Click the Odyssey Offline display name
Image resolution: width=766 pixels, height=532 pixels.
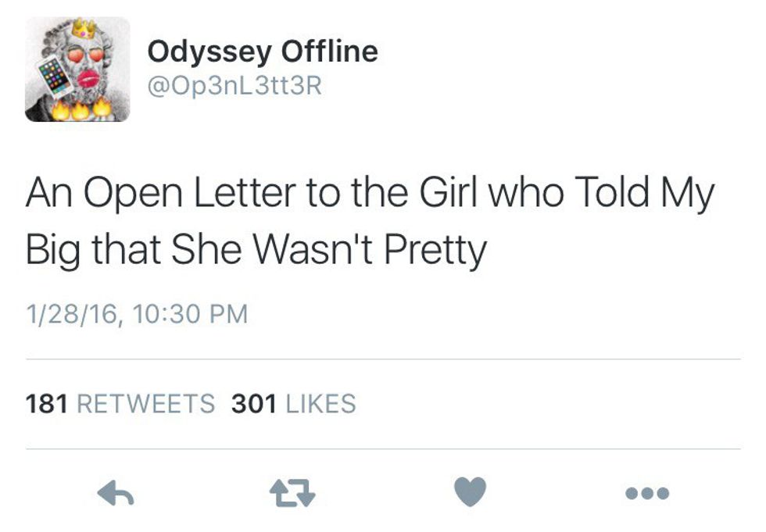[x=263, y=52]
